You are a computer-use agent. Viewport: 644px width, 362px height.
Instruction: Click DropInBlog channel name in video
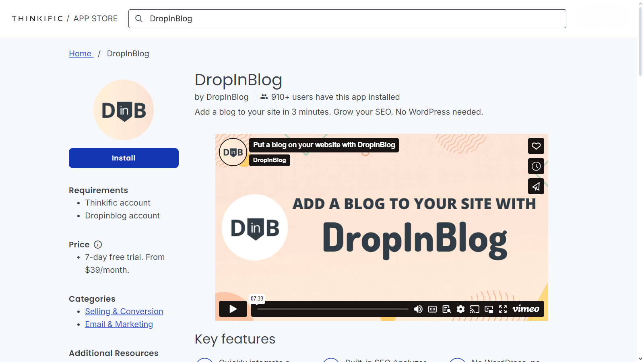tap(269, 160)
